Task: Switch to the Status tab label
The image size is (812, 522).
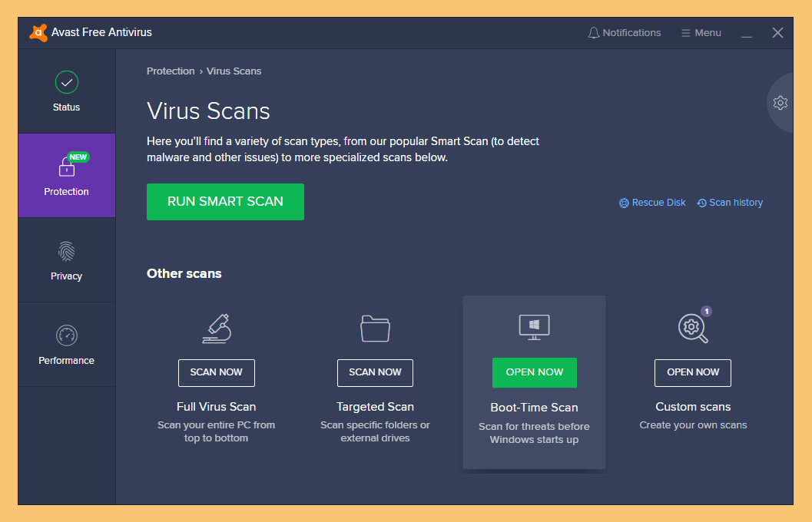Action: 66,107
